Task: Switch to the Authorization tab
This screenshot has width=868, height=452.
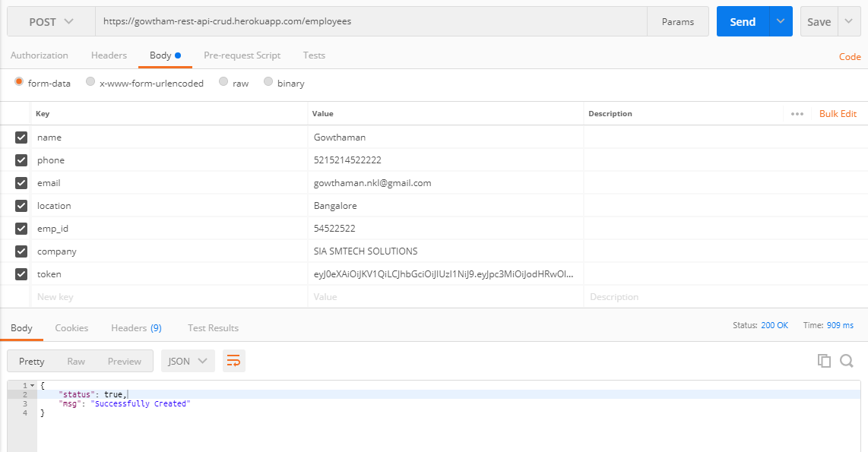Action: [x=40, y=55]
